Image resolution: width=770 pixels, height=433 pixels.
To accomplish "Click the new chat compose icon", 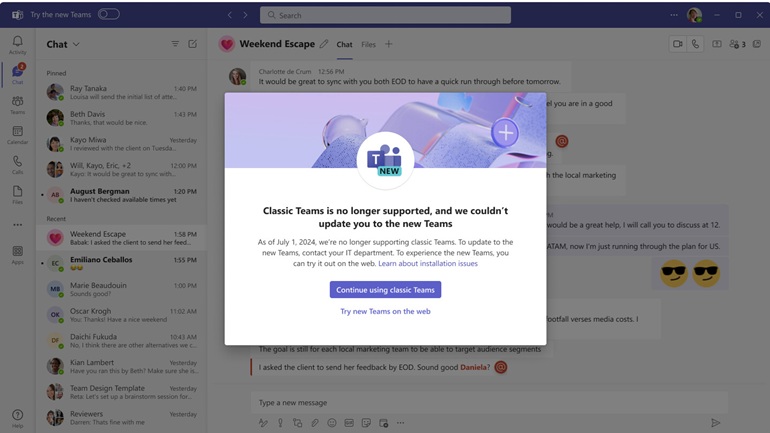I will pyautogui.click(x=192, y=44).
